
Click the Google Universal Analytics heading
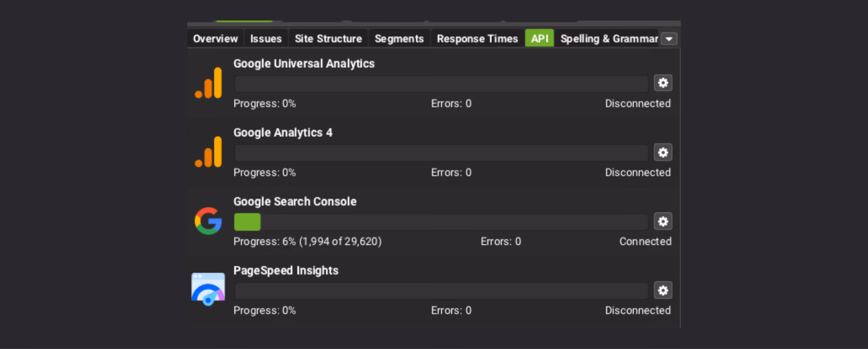point(304,64)
